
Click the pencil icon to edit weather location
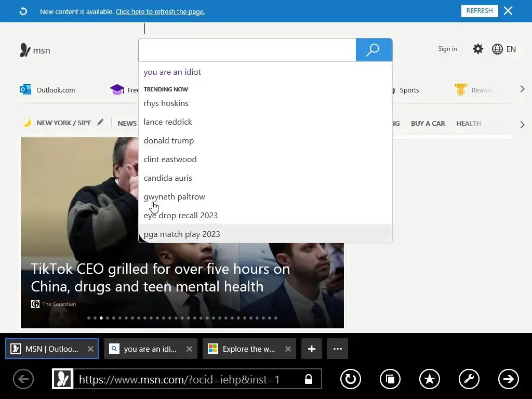coord(100,123)
